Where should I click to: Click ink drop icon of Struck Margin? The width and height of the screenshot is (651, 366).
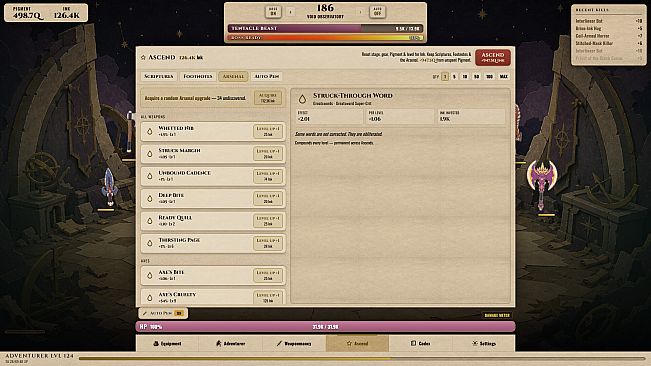point(150,154)
